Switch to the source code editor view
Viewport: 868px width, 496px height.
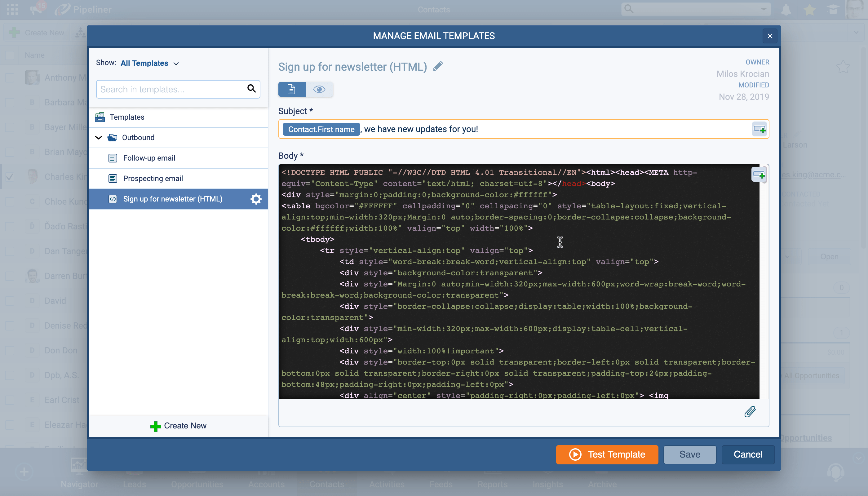[292, 89]
